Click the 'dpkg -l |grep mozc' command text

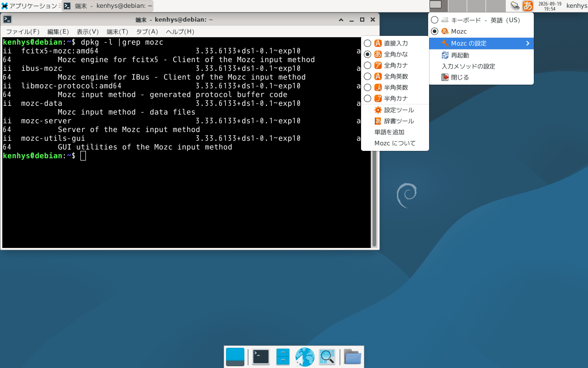coord(122,42)
